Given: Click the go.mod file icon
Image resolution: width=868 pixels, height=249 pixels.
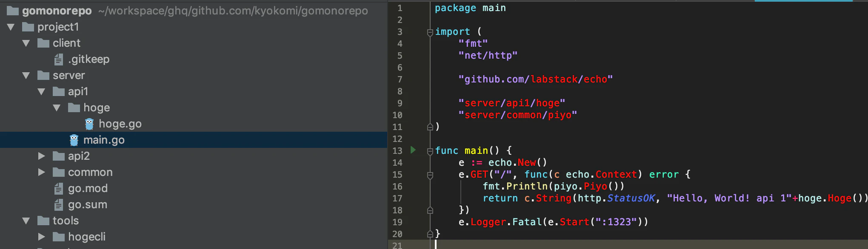Looking at the screenshot, I should point(59,189).
